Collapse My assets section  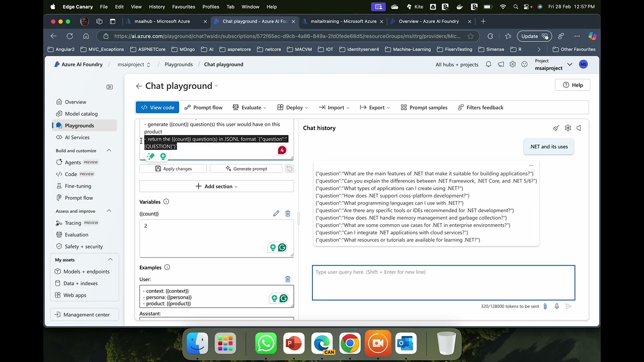pyautogui.click(x=110, y=259)
